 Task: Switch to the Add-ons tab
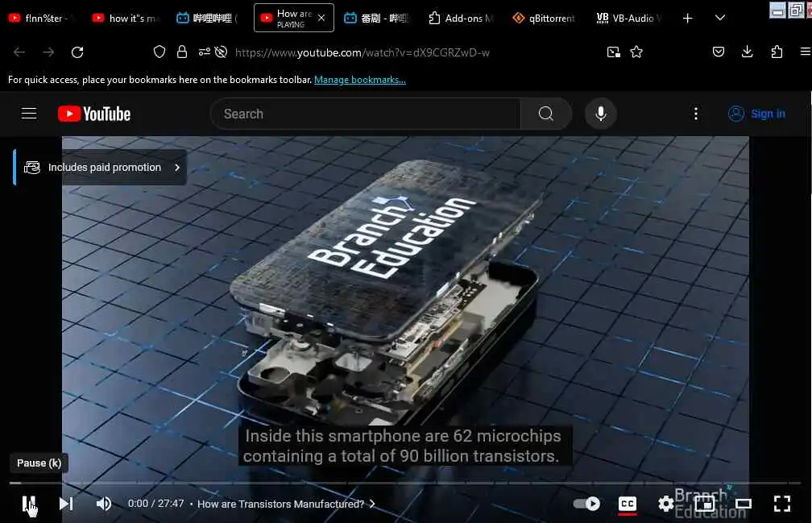pos(461,18)
